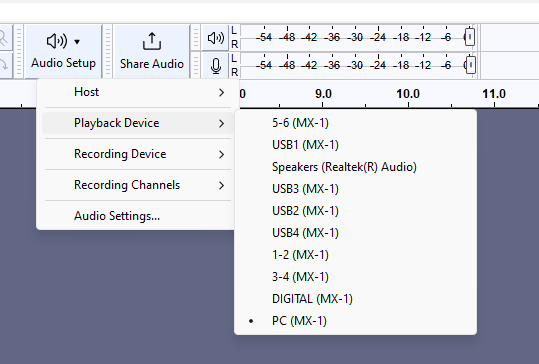Open Audio Settings... dialog entry
The height and width of the screenshot is (364, 539).
[x=138, y=216]
